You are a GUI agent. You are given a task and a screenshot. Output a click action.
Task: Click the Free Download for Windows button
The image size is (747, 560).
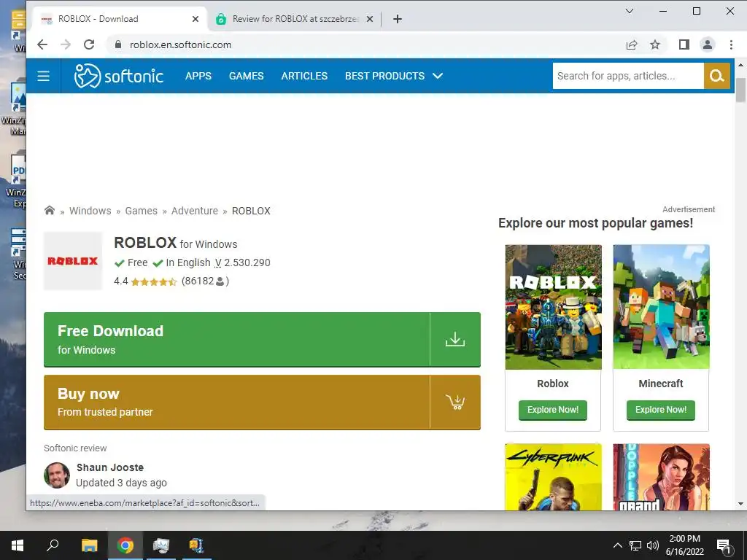(x=262, y=340)
